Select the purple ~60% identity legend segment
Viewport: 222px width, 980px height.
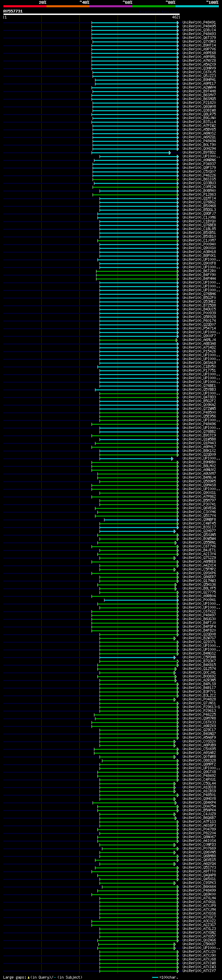pos(111,6)
